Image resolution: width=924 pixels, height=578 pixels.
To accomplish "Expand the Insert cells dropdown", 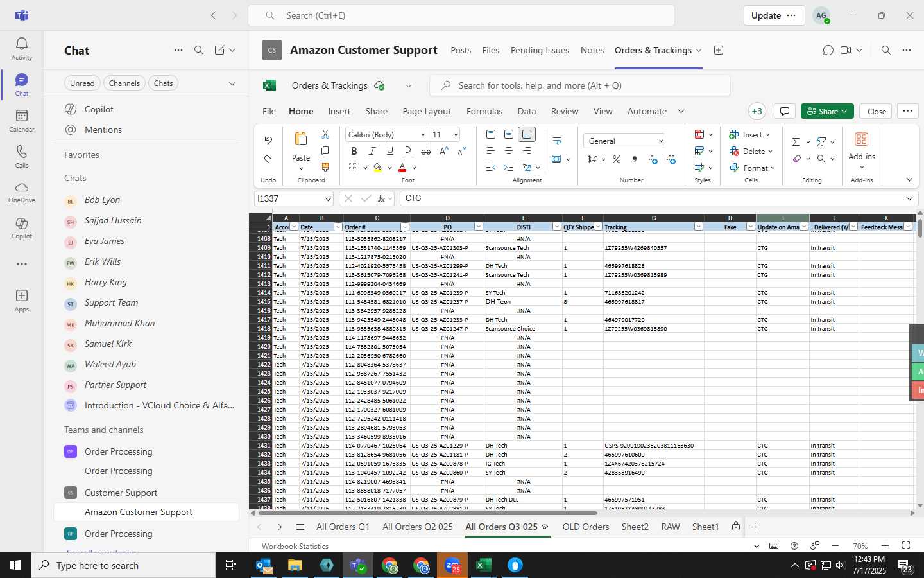I will [767, 135].
